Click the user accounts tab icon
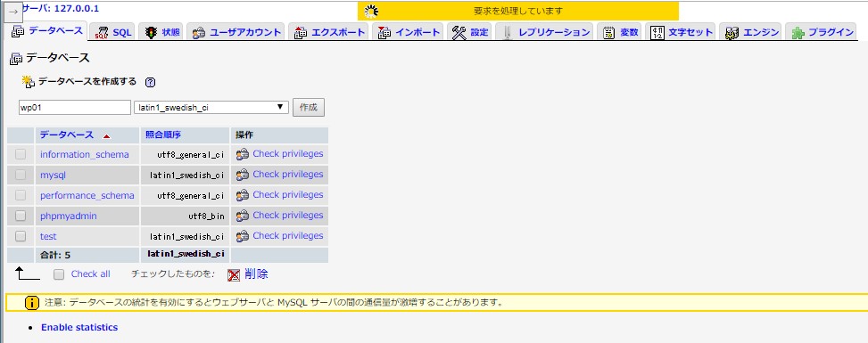Viewport: 868px width, 343px height. coord(199,33)
